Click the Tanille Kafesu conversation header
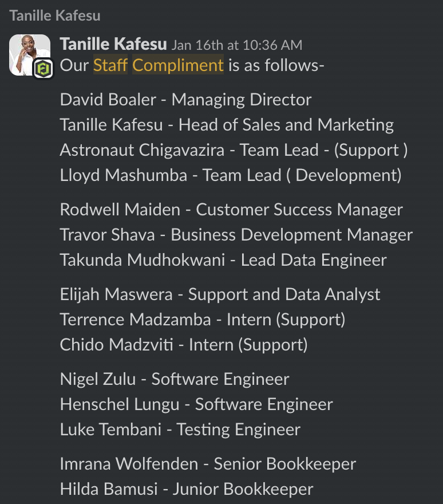This screenshot has width=443, height=504. click(x=55, y=15)
